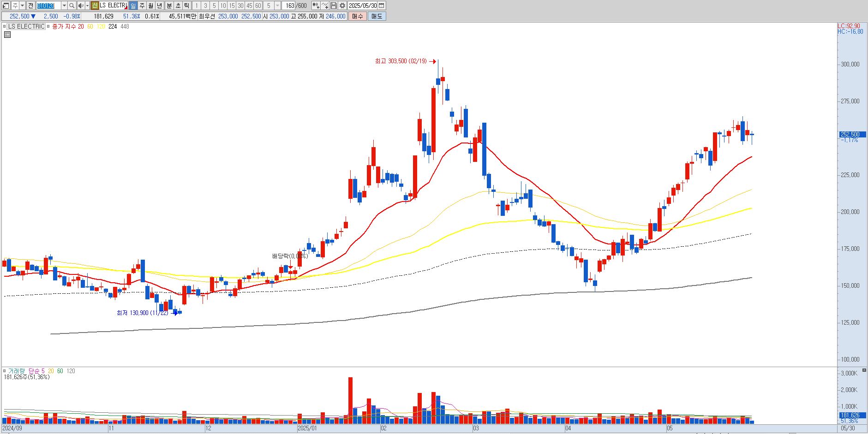868x434 pixels.
Task: Select the 60 interval button
Action: point(258,6)
